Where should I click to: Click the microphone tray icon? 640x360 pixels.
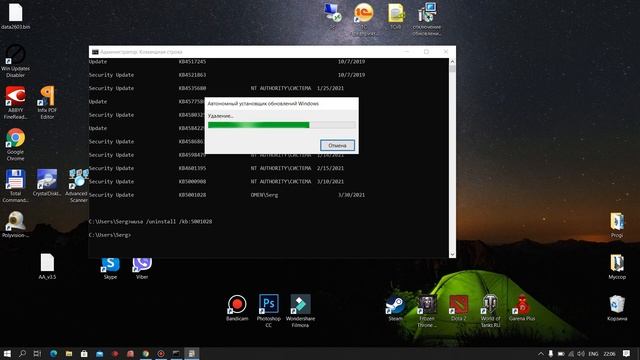551,353
